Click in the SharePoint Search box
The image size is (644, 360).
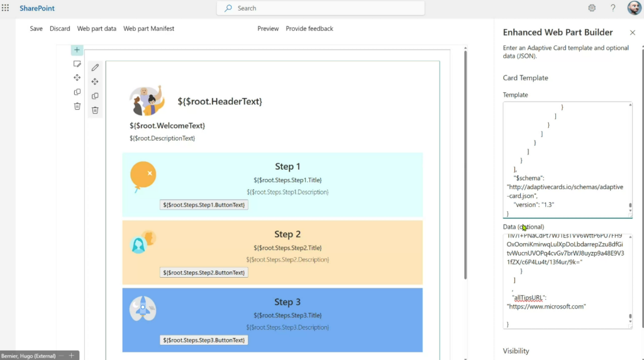321,8
